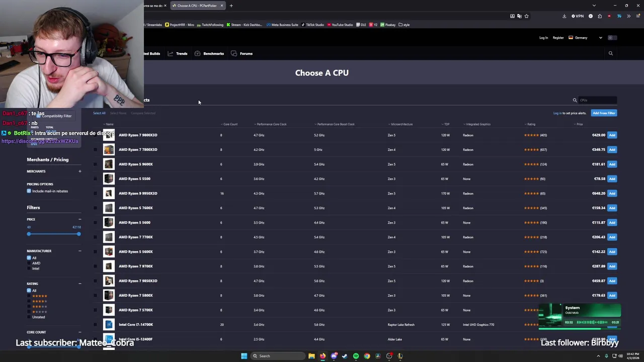Click Select All above the table

pos(99,113)
